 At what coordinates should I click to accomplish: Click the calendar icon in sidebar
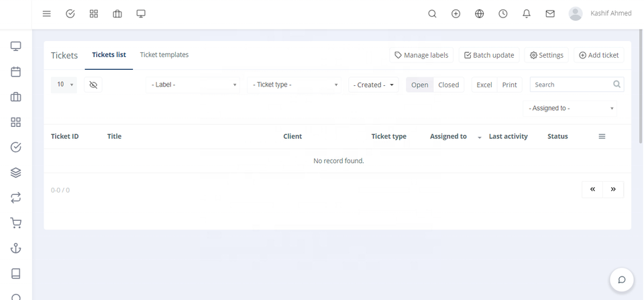click(16, 72)
